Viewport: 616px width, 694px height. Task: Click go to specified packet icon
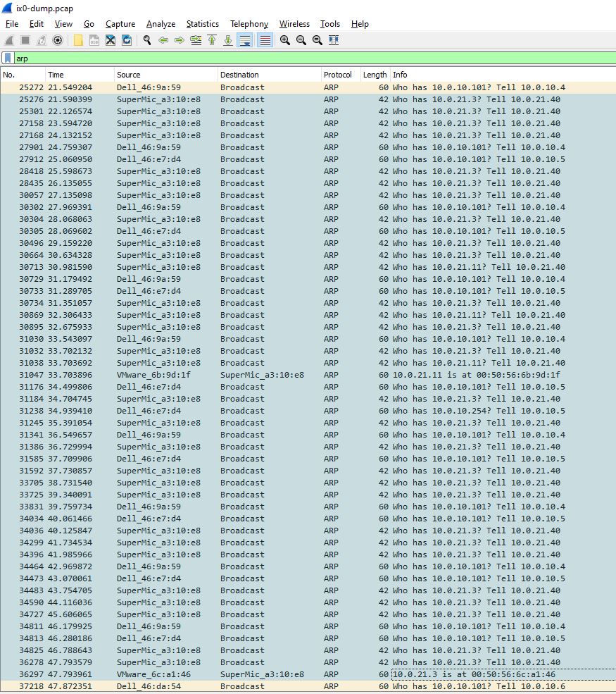(196, 41)
